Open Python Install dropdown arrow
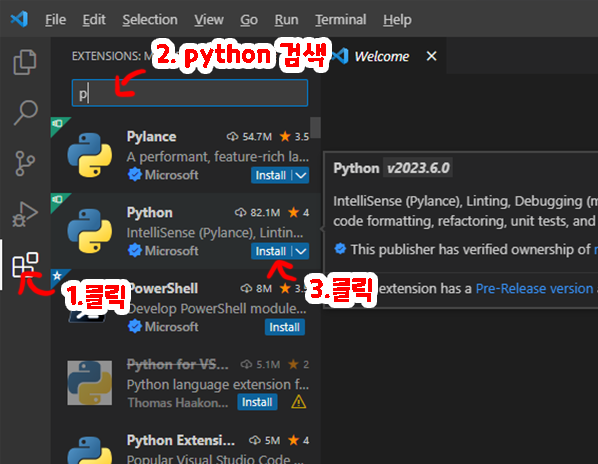Image resolution: width=598 pixels, height=464 pixels. click(x=301, y=251)
